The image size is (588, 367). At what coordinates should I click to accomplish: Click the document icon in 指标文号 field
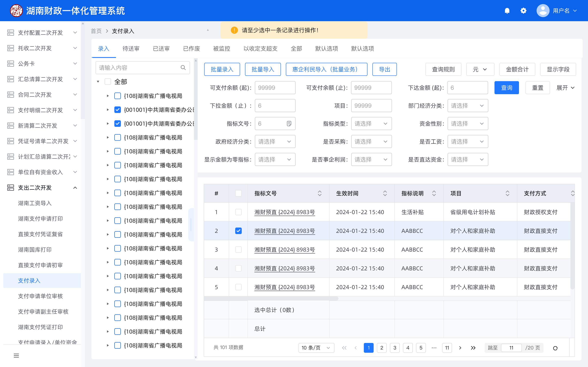(x=289, y=124)
